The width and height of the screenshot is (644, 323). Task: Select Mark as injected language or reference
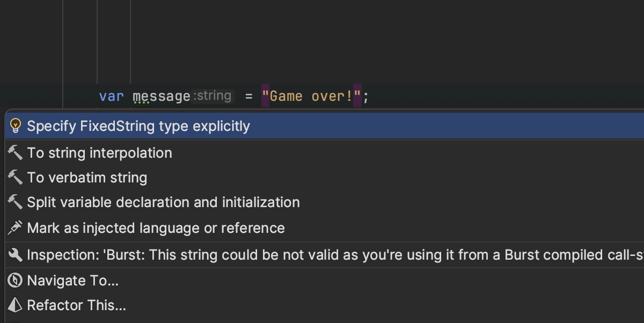click(x=156, y=228)
